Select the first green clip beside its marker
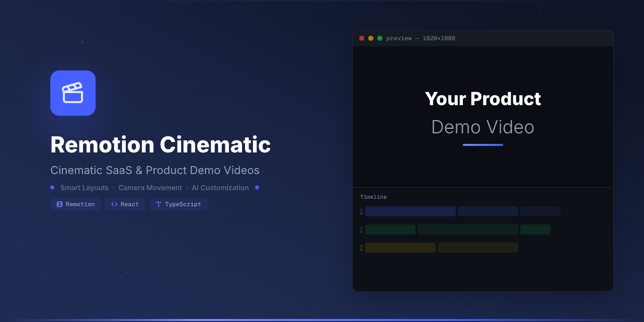 click(390, 229)
